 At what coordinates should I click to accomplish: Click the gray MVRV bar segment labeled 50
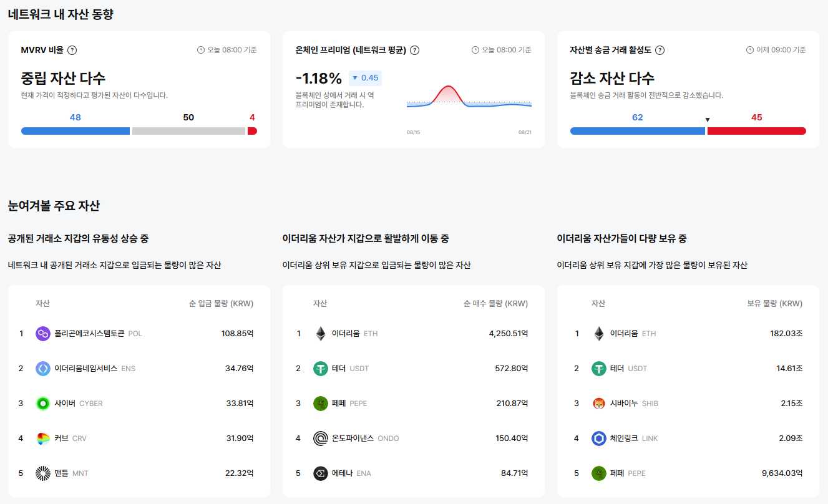[188, 131]
